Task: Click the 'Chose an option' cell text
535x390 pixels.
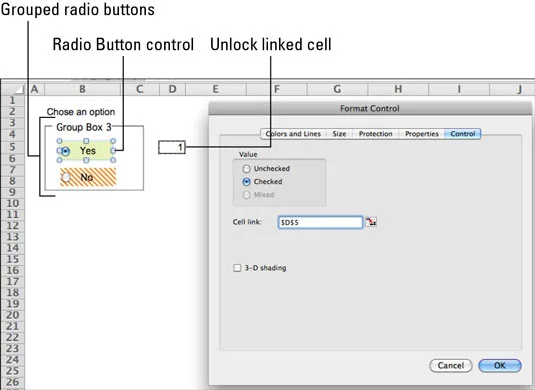Action: point(81,112)
